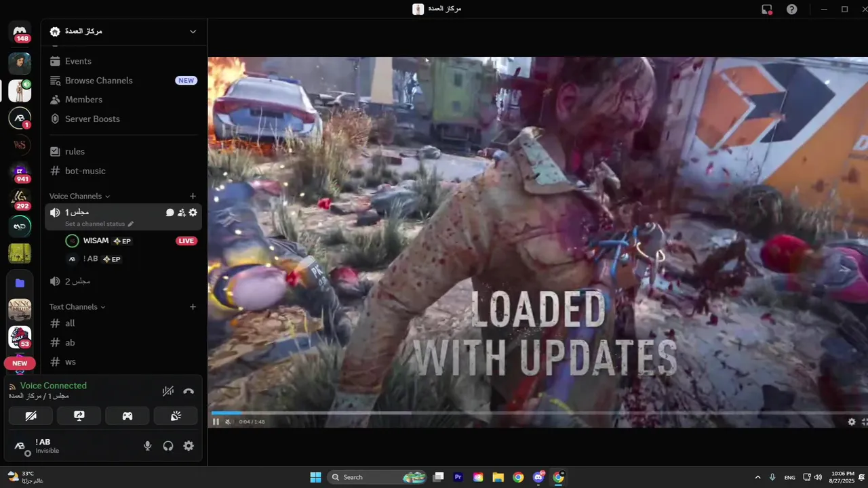Disconnect from voice with hang-up icon

[x=189, y=391]
